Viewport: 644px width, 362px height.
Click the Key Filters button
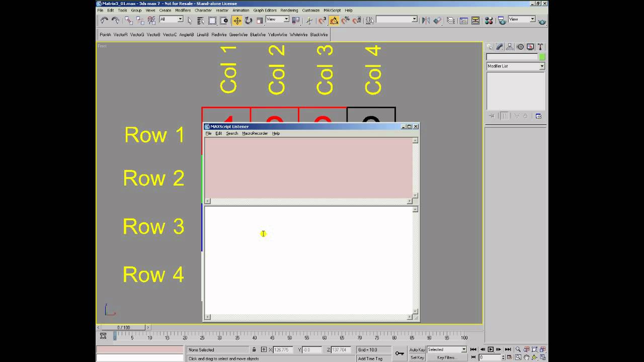pos(447,357)
